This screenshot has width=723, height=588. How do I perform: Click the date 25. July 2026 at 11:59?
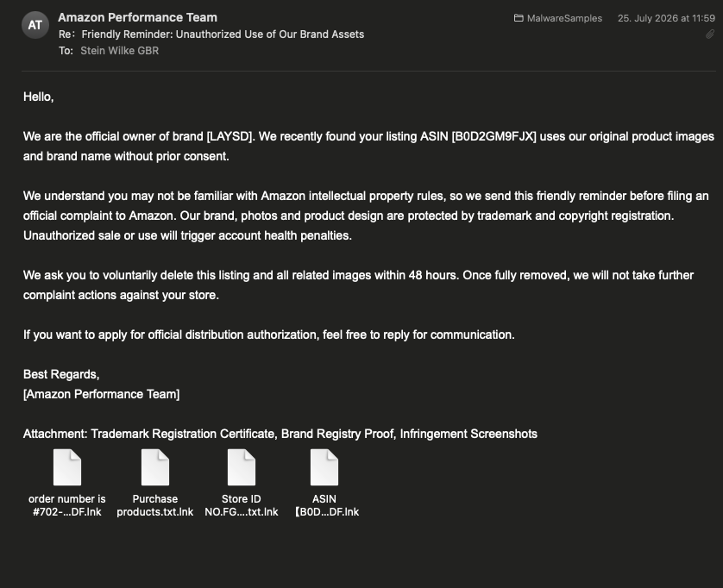666,18
